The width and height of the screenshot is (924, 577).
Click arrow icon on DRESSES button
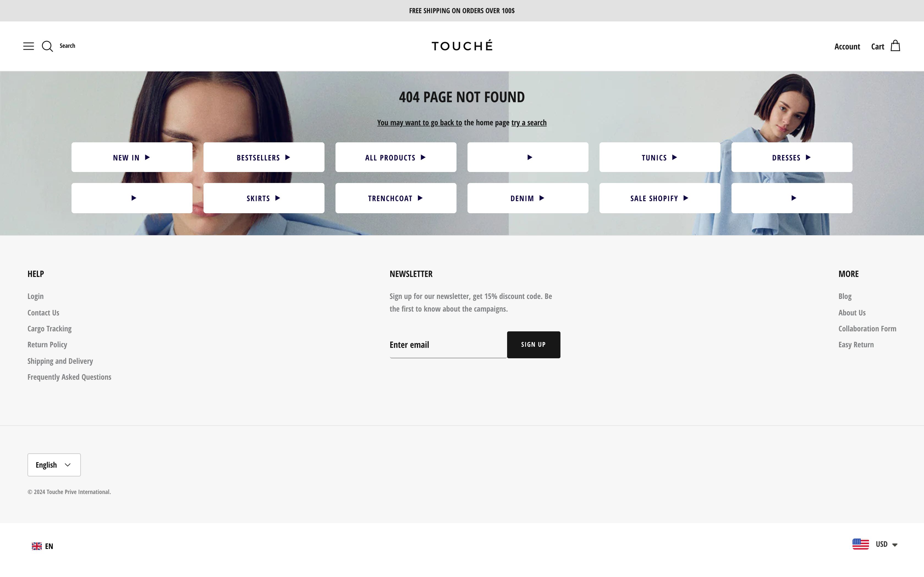click(x=808, y=157)
